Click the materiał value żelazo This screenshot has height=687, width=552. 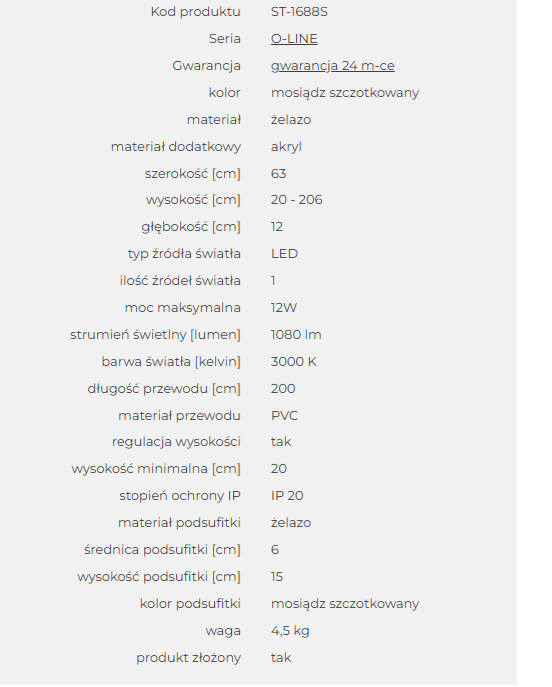click(x=291, y=120)
